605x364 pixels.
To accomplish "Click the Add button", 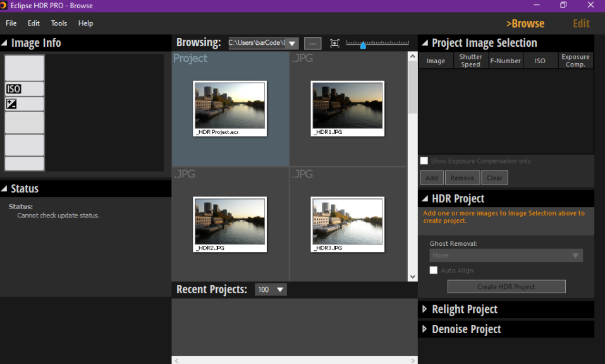I will (432, 178).
